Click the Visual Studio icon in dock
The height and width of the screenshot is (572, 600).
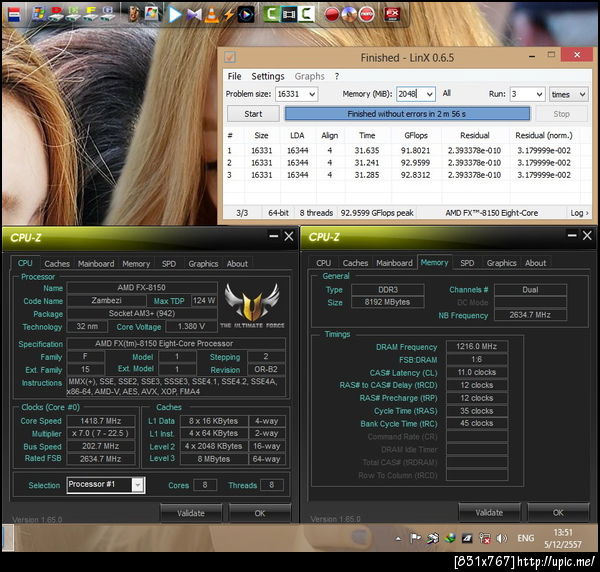[x=193, y=14]
